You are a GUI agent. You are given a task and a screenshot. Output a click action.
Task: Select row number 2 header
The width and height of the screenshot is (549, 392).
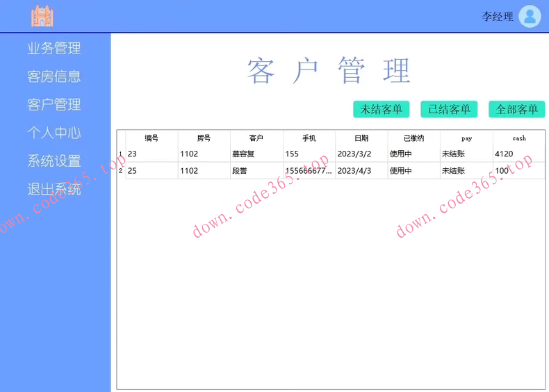click(x=121, y=170)
